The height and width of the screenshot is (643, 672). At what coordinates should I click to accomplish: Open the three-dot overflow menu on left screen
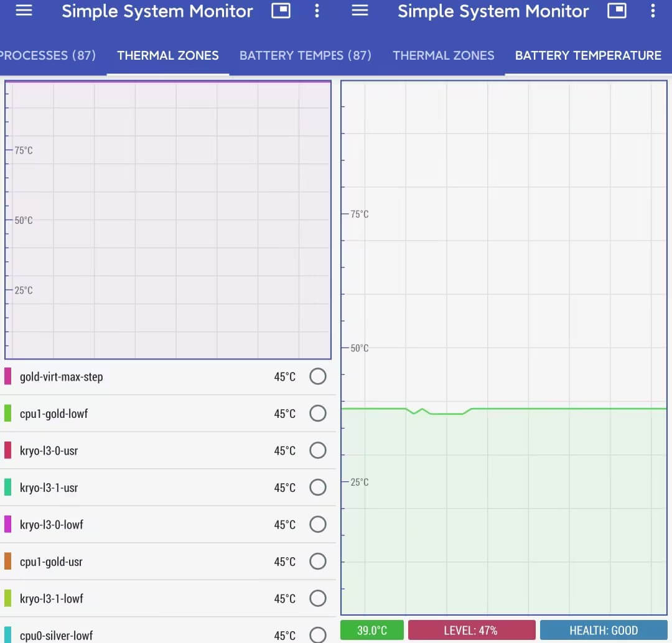click(x=317, y=11)
